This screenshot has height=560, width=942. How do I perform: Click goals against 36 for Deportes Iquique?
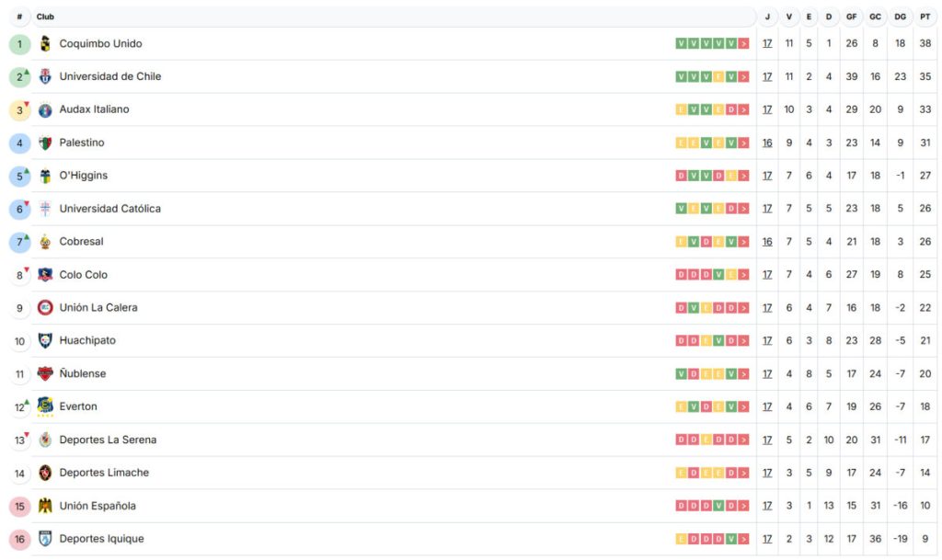click(876, 539)
